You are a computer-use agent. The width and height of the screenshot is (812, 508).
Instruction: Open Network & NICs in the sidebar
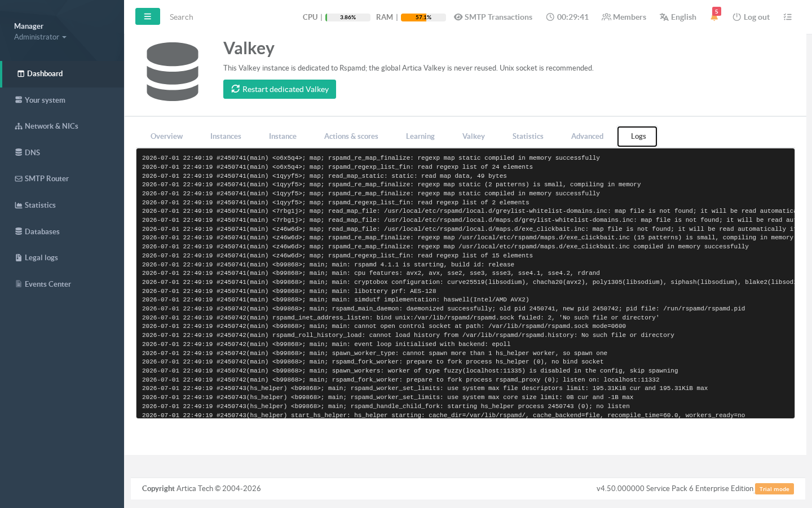tap(62, 126)
